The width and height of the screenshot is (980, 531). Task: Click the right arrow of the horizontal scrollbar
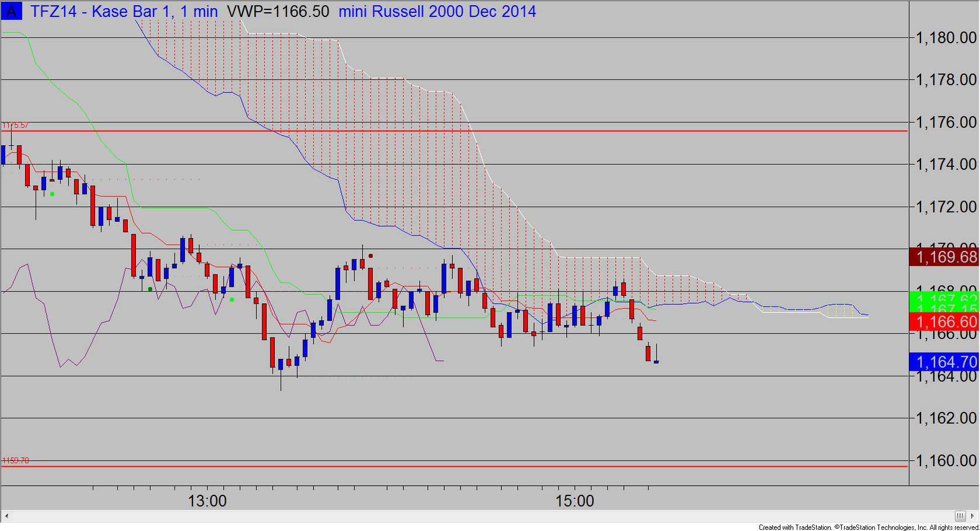[x=973, y=516]
